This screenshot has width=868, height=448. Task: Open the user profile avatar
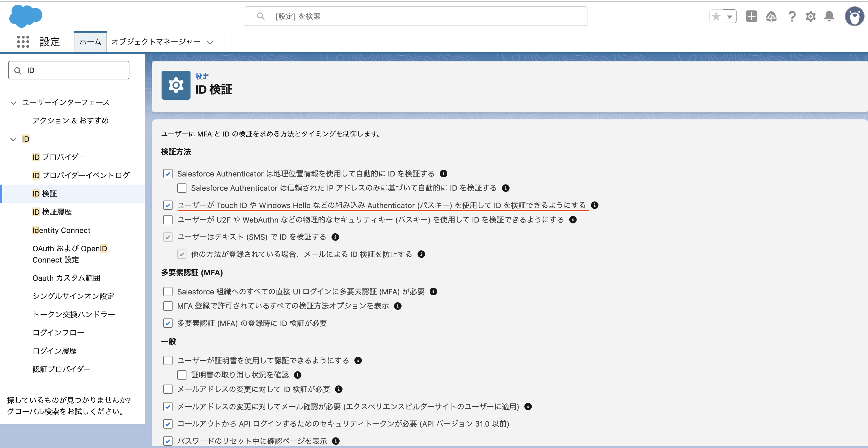pyautogui.click(x=854, y=16)
